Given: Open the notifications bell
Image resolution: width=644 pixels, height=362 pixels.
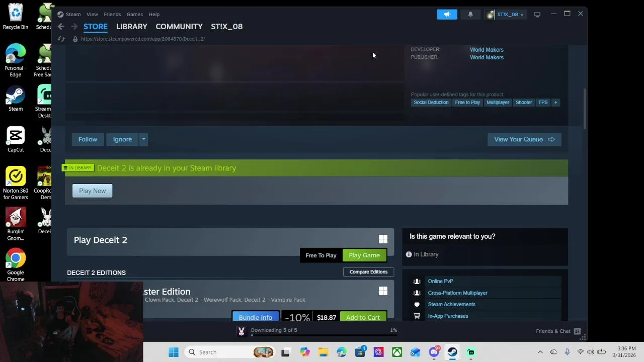Looking at the screenshot, I should pyautogui.click(x=470, y=14).
